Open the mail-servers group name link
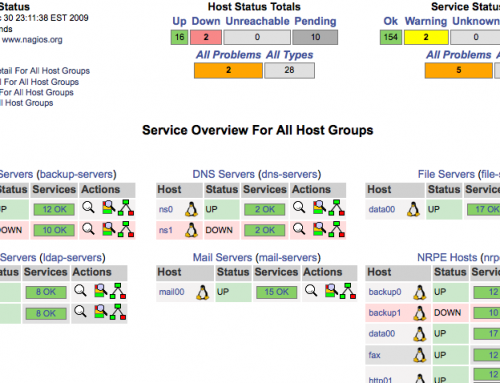 coord(288,257)
